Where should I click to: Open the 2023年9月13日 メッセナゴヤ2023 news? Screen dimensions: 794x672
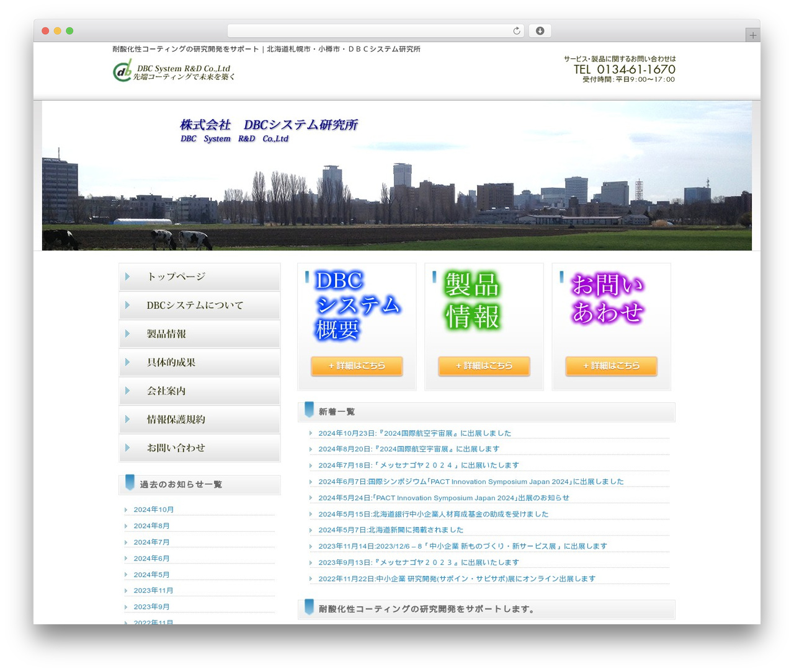(419, 562)
